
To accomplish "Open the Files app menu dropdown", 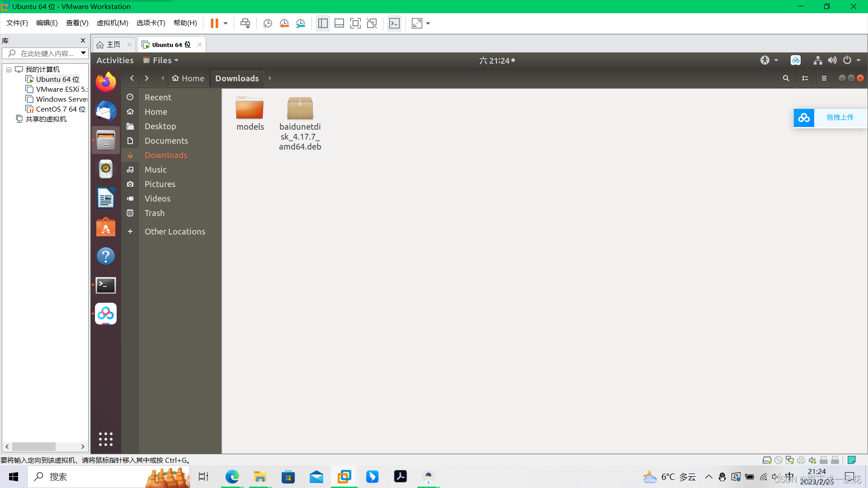I will pos(161,60).
